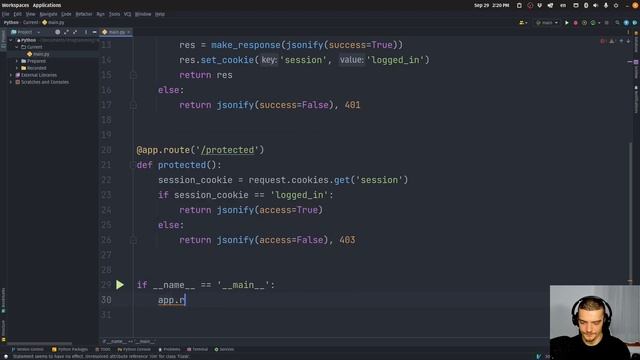
Task: Click the Run with Coverage icon
Action: tap(584, 23)
